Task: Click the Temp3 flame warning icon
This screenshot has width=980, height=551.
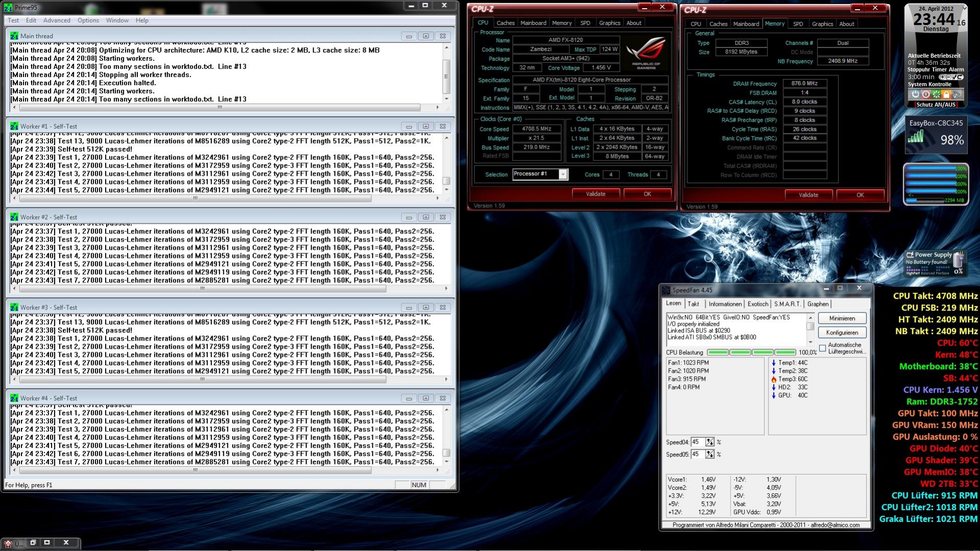Action: click(774, 379)
